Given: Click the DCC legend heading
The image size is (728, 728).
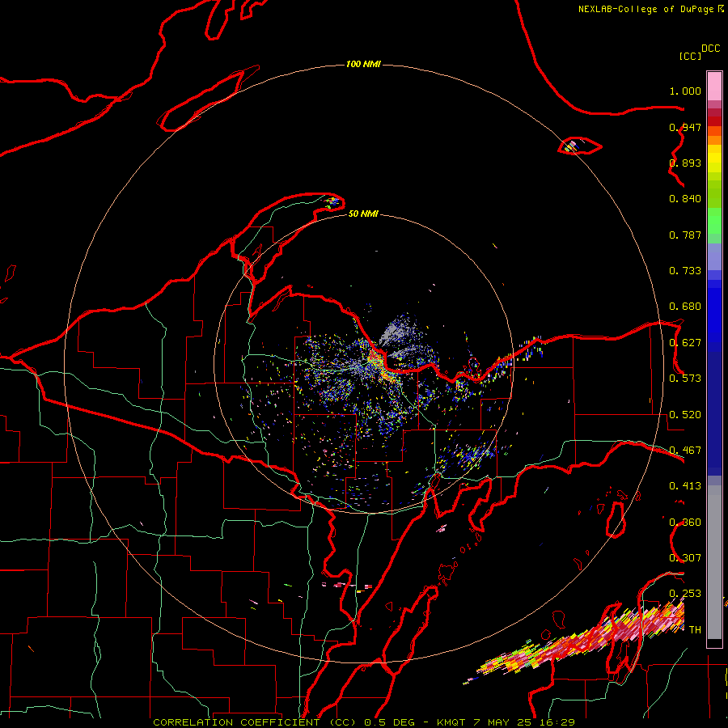Looking at the screenshot, I should tap(710, 49).
